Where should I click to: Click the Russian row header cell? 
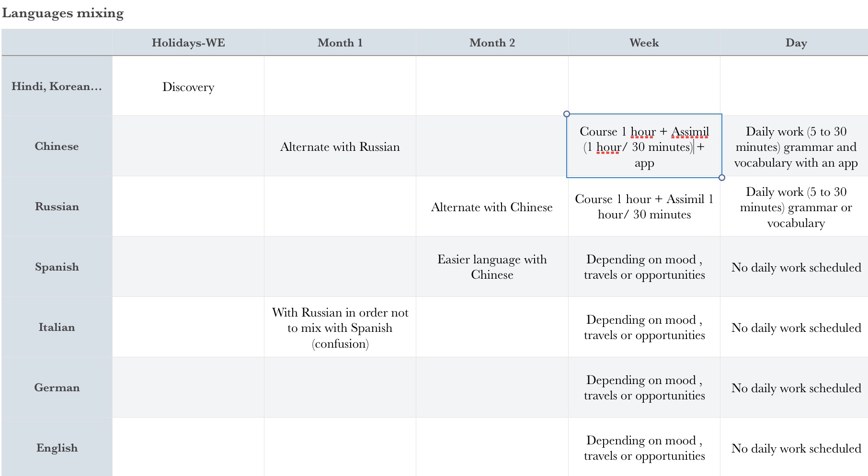pos(57,206)
